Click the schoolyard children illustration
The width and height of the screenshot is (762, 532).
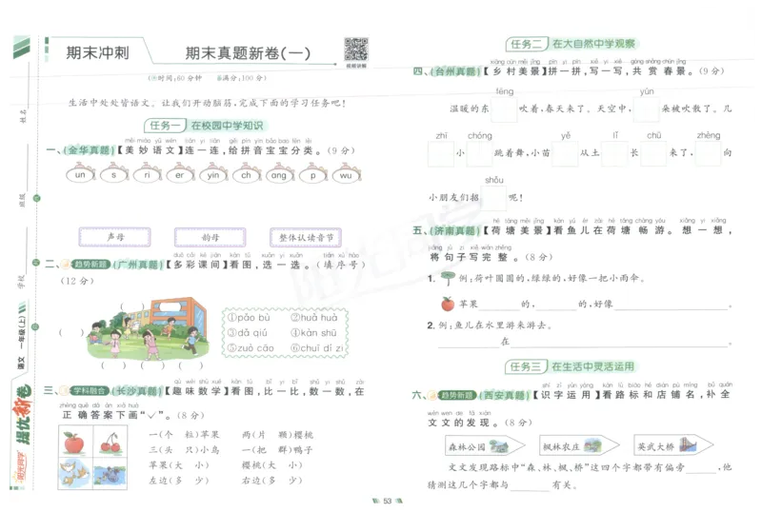click(x=148, y=328)
